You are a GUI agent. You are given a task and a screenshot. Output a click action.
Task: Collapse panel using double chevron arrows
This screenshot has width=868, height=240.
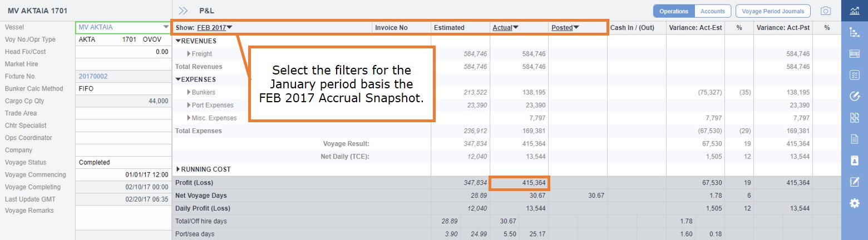tap(183, 11)
